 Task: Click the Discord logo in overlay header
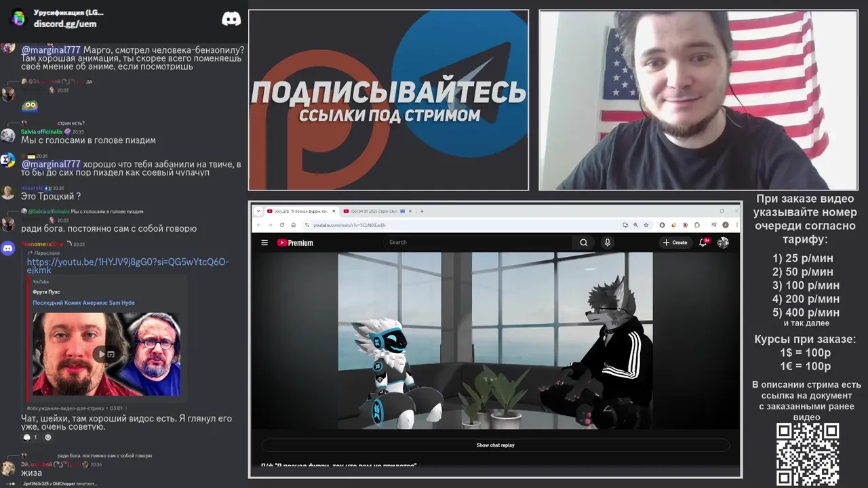(x=231, y=19)
